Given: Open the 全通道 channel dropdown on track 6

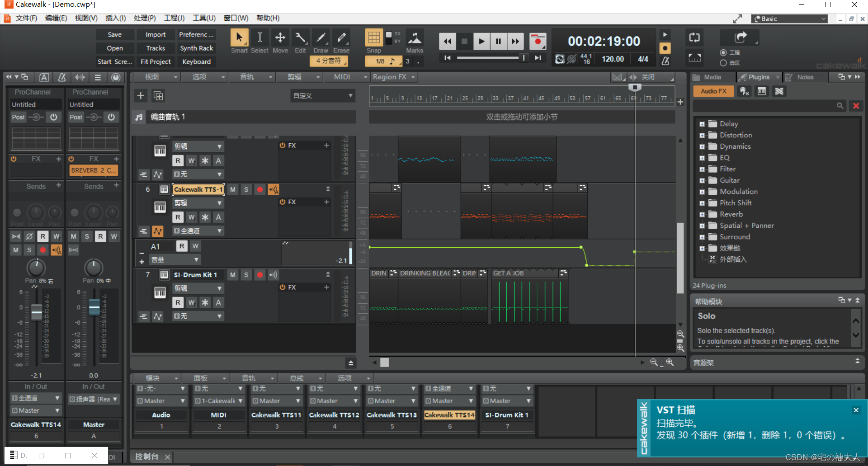Looking at the screenshot, I should [198, 231].
